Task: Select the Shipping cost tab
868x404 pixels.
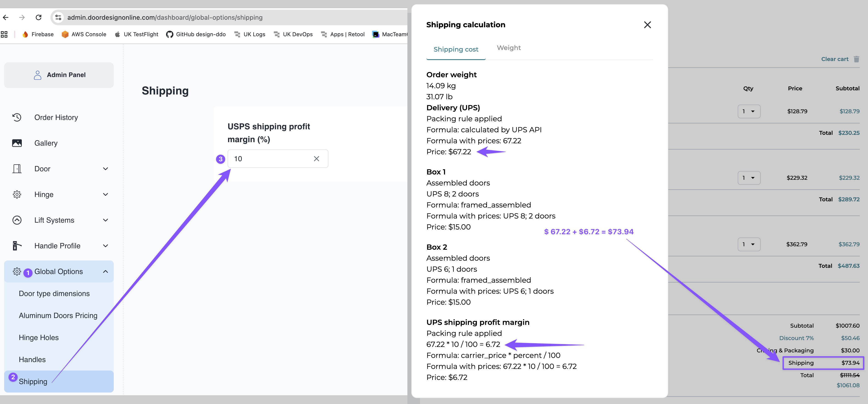Action: pos(456,50)
